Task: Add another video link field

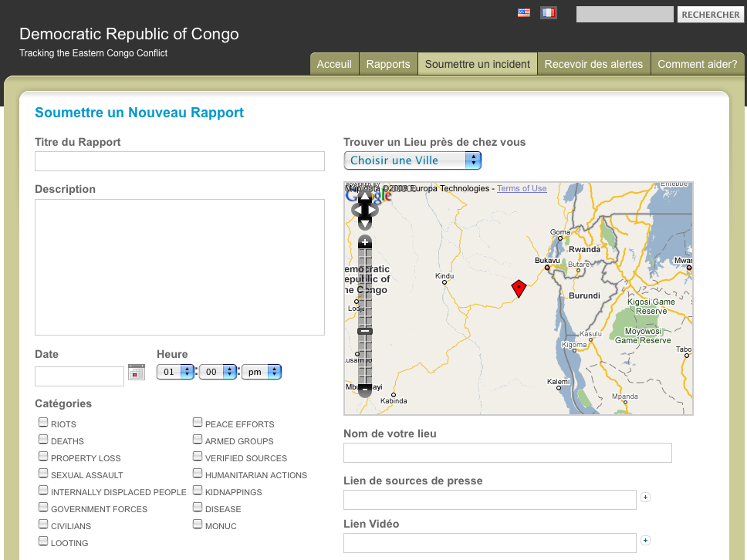Action: (x=645, y=541)
